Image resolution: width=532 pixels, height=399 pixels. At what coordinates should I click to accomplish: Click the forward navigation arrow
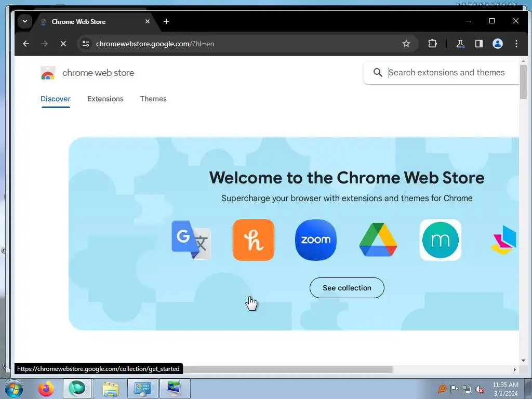(x=44, y=44)
